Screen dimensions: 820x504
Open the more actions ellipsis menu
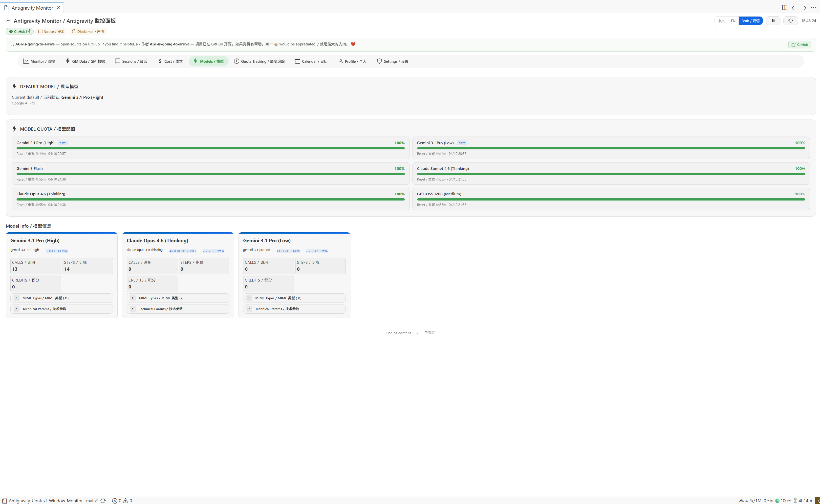813,8
